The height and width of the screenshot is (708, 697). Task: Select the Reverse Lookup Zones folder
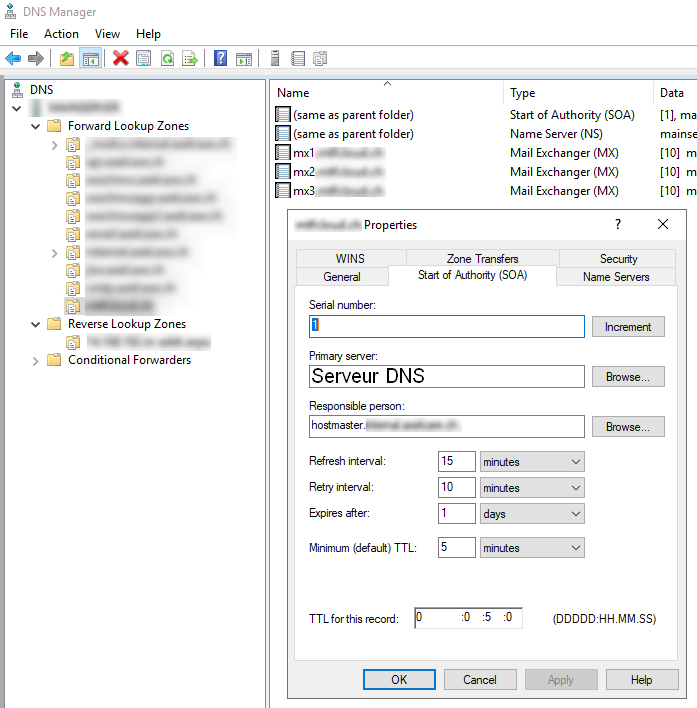coord(126,324)
